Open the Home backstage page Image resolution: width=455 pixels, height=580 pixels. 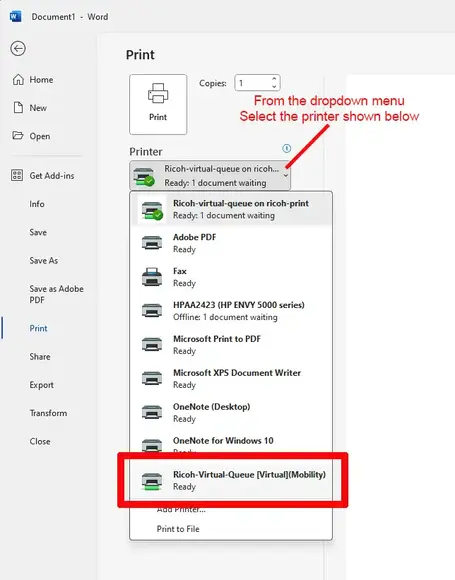pyautogui.click(x=41, y=80)
